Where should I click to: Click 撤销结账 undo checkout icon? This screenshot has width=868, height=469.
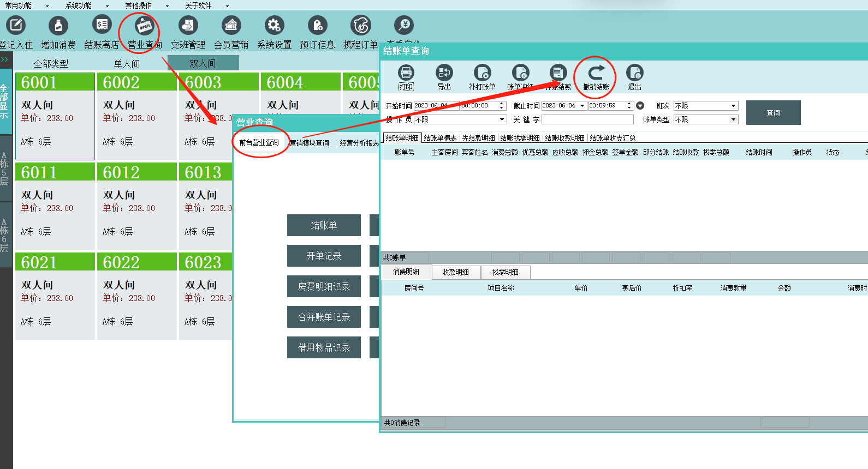[596, 73]
